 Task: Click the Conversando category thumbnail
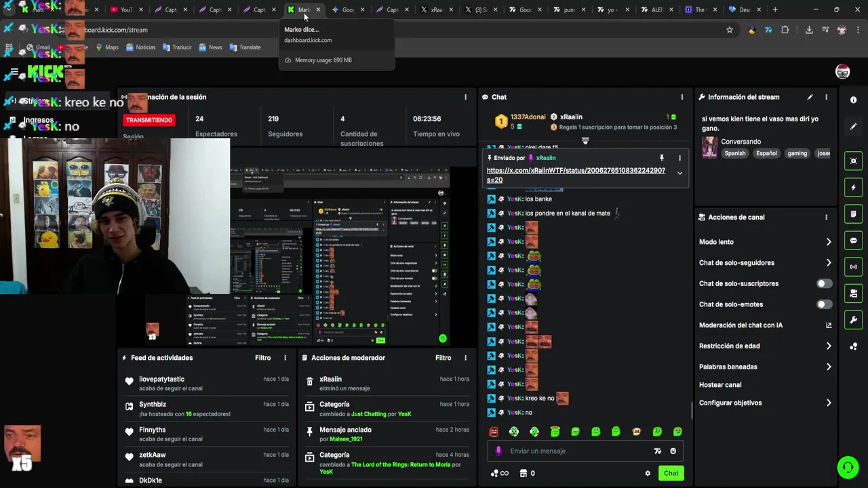[x=709, y=147]
